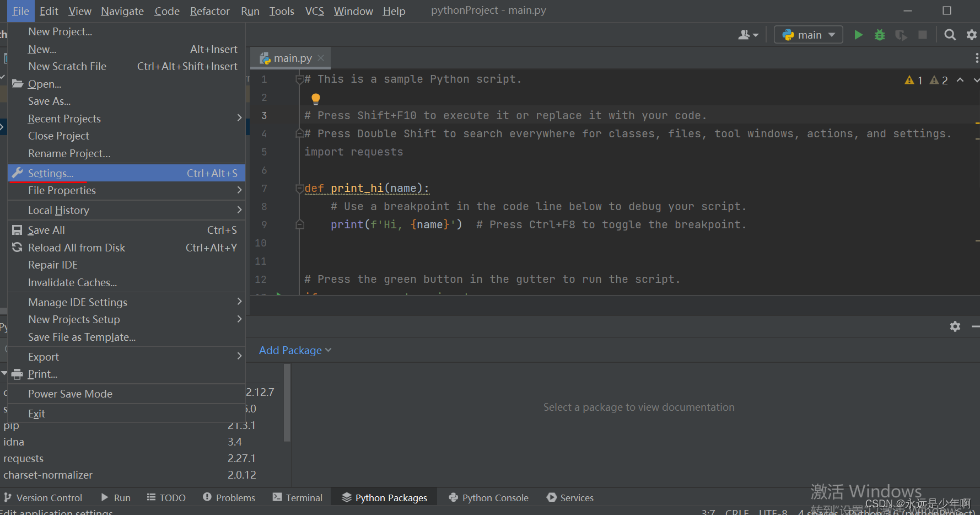Click Repair IDE menu entry
The width and height of the screenshot is (980, 515).
(126, 265)
